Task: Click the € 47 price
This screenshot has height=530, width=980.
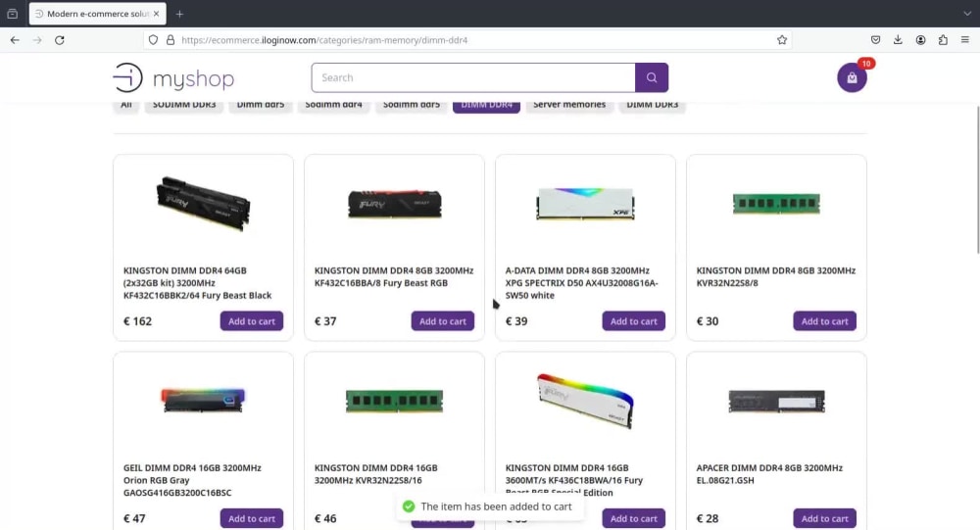Action: [134, 518]
